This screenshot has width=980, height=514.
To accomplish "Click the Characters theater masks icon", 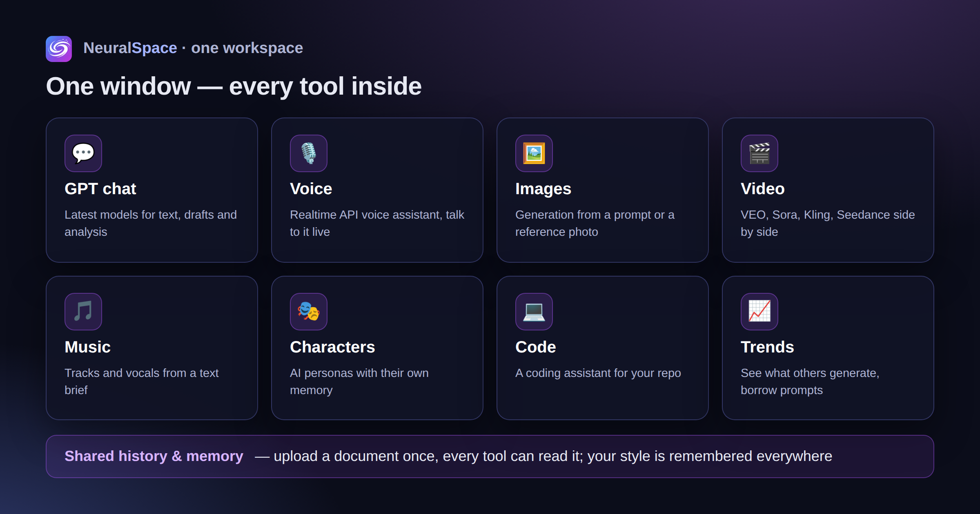I will [x=309, y=312].
